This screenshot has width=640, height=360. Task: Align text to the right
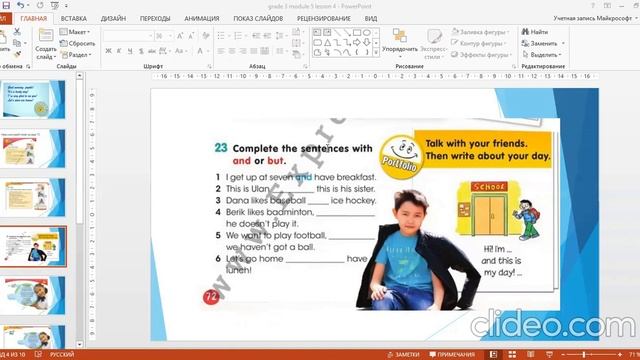243,51
